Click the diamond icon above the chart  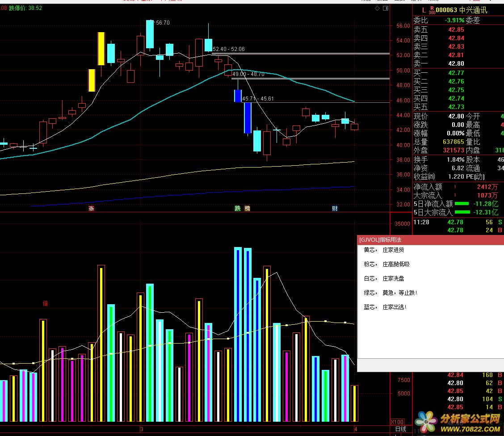378,8
